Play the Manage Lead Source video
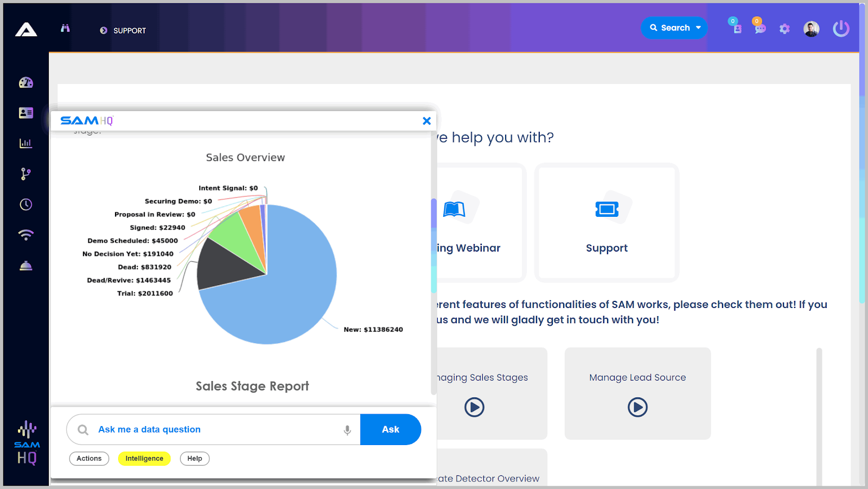Viewport: 868px width, 489px height. tap(637, 407)
